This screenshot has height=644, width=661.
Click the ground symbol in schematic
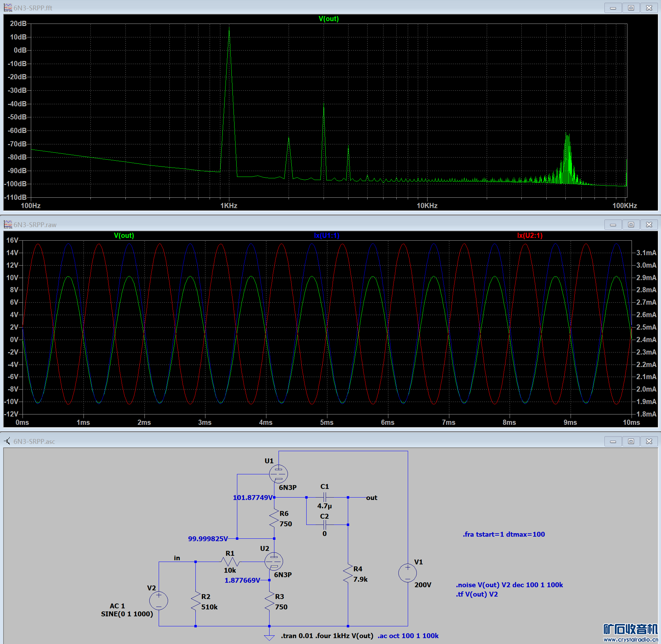coord(269,637)
